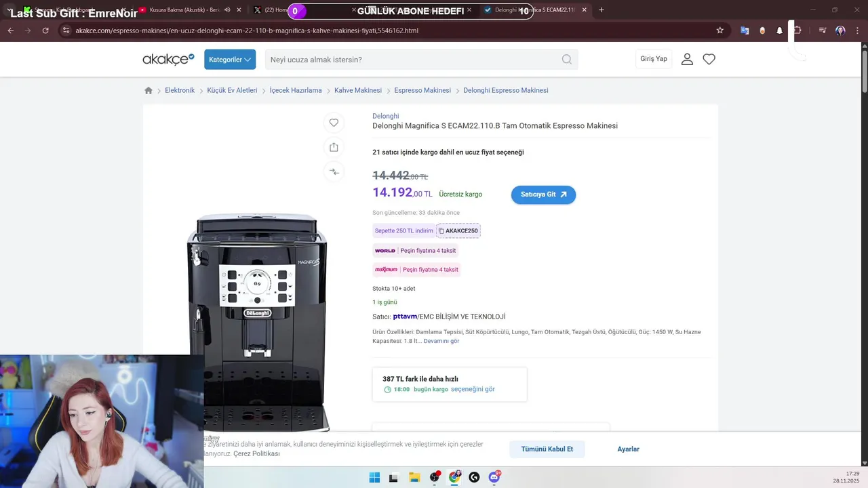This screenshot has width=868, height=488.
Task: Click Chrome icon in taskbar
Action: tap(454, 477)
